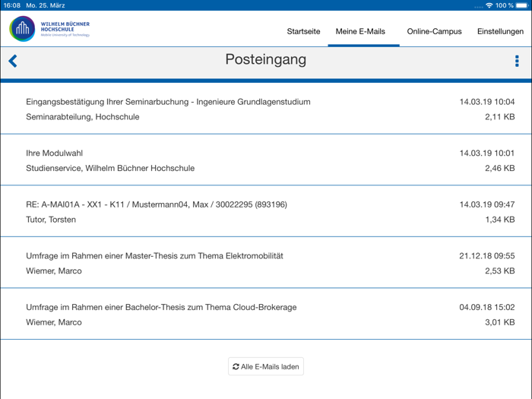Click size value 3,01 KB
532x399 pixels.
click(500, 322)
